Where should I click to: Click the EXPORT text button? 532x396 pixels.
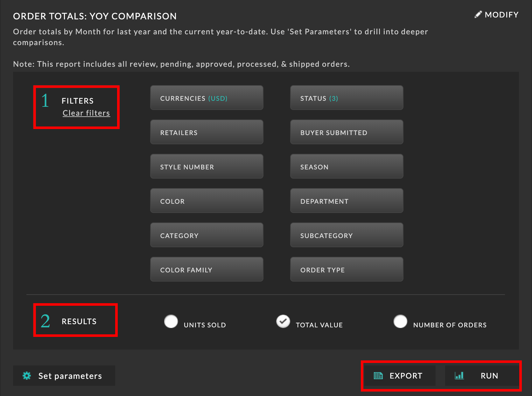click(x=406, y=376)
